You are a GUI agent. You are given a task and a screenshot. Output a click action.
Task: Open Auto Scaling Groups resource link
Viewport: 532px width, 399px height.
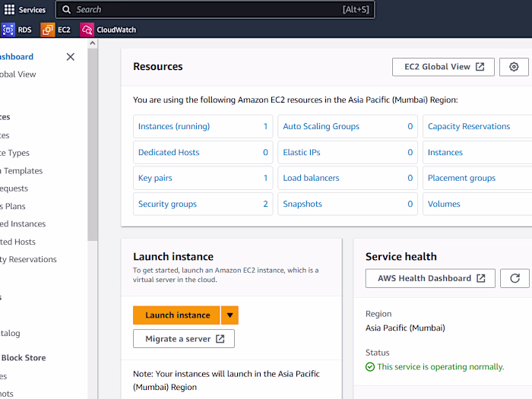pos(321,126)
